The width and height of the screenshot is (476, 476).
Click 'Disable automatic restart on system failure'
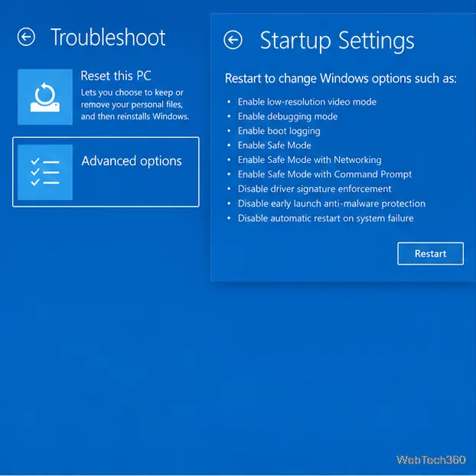[x=325, y=218]
